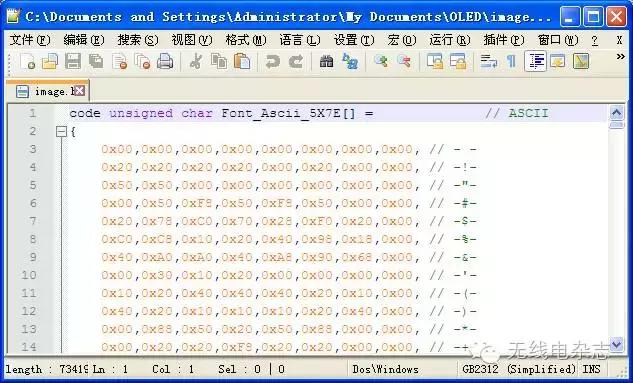Screen dimensions: 633x383
Task: Click the Open file folder icon
Action: [50, 62]
